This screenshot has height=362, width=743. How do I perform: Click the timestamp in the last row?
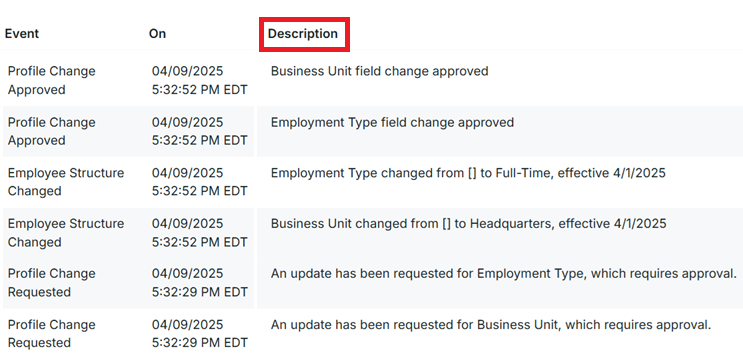(x=199, y=334)
